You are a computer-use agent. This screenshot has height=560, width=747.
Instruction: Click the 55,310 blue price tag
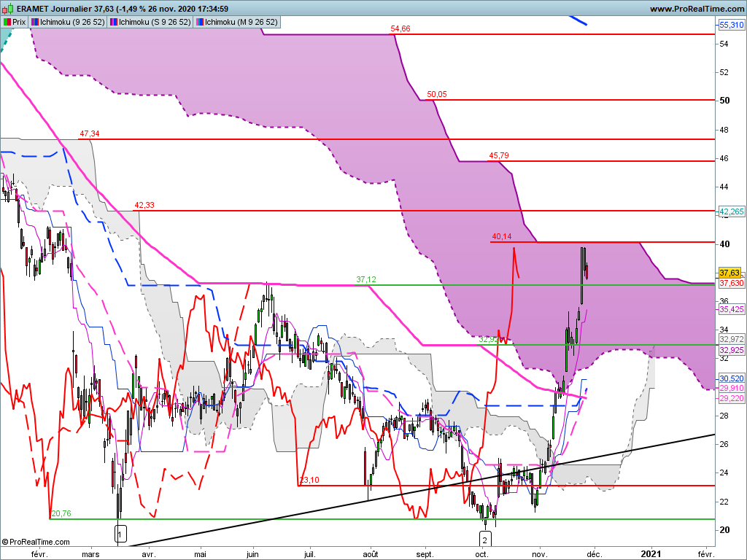[731, 25]
